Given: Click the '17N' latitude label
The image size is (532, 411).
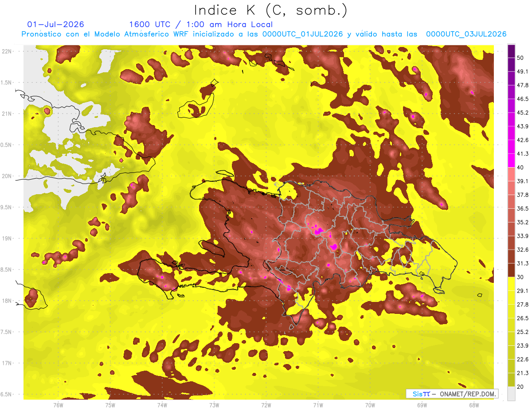Looking at the screenshot, I should pos(6,363).
